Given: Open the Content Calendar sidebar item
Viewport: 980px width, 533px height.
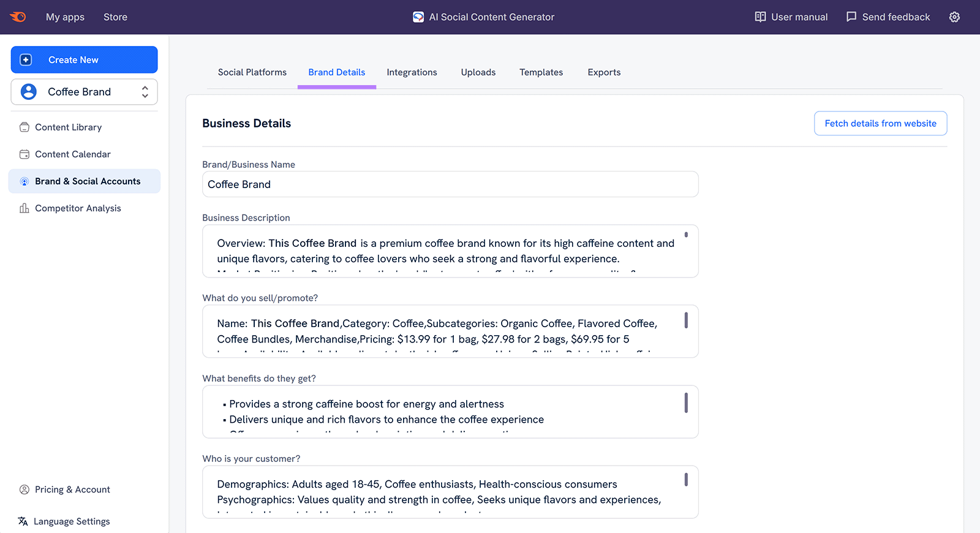Looking at the screenshot, I should click(x=72, y=154).
